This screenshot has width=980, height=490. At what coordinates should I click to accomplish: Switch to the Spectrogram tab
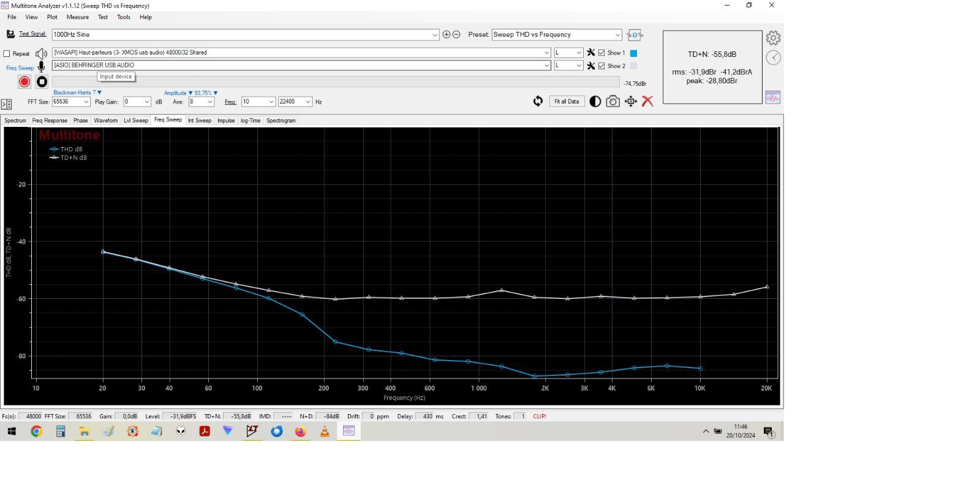point(281,121)
